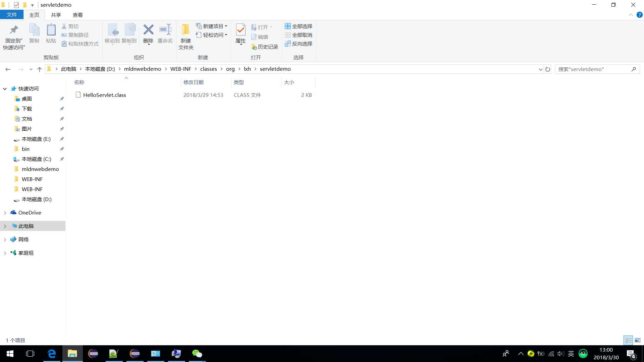
Task: Open Local Disk (E:) in sidebar
Action: (36, 139)
